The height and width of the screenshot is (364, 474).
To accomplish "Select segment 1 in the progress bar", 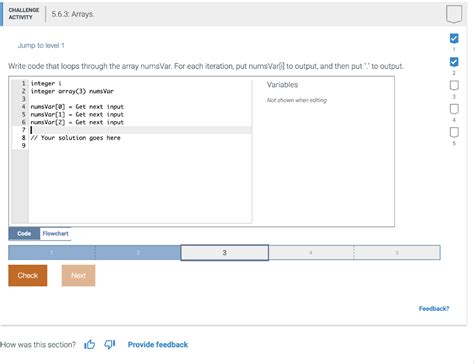I will (52, 253).
